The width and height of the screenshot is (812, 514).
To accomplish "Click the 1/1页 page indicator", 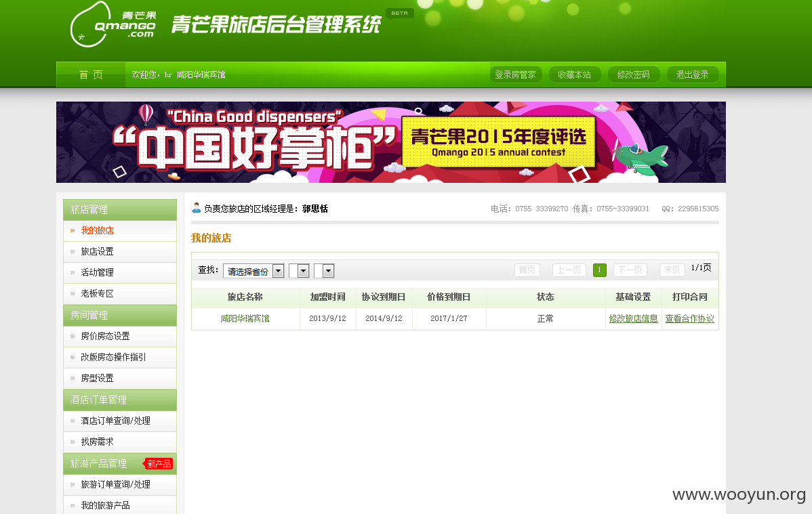I will point(701,267).
